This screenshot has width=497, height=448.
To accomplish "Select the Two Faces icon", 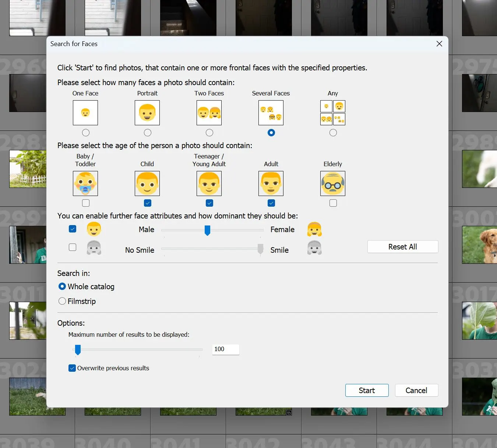I will (x=209, y=112).
